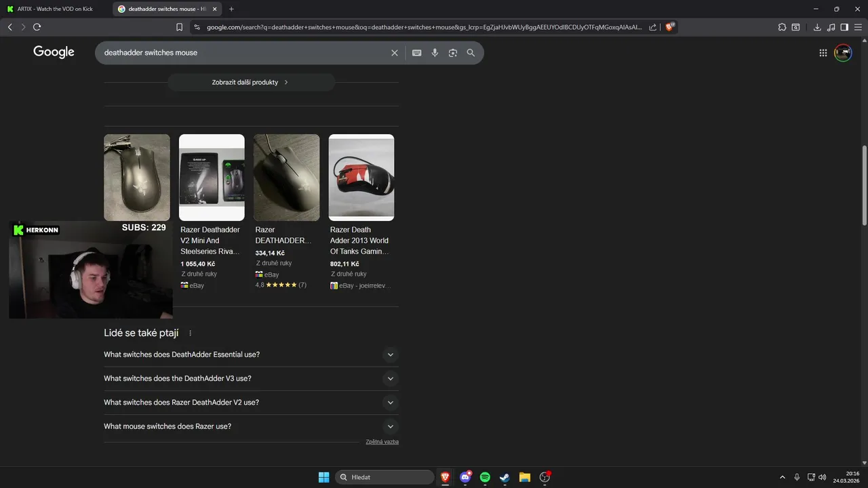This screenshot has width=868, height=488.
Task: Open 'Razer Death Adder 2013 World Of Tanks' title
Action: pos(359,241)
